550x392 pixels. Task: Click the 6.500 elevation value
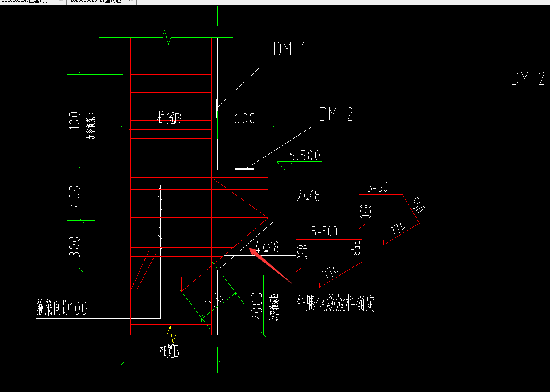click(305, 156)
